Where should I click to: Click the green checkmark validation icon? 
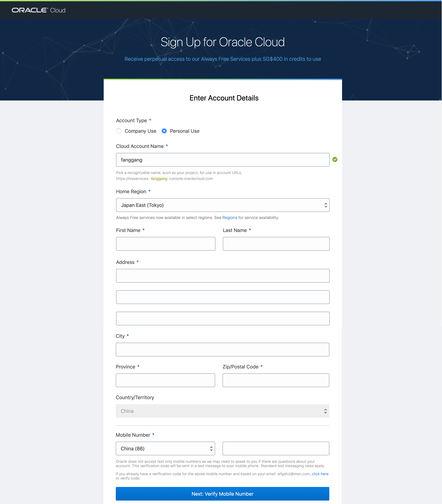pos(335,159)
